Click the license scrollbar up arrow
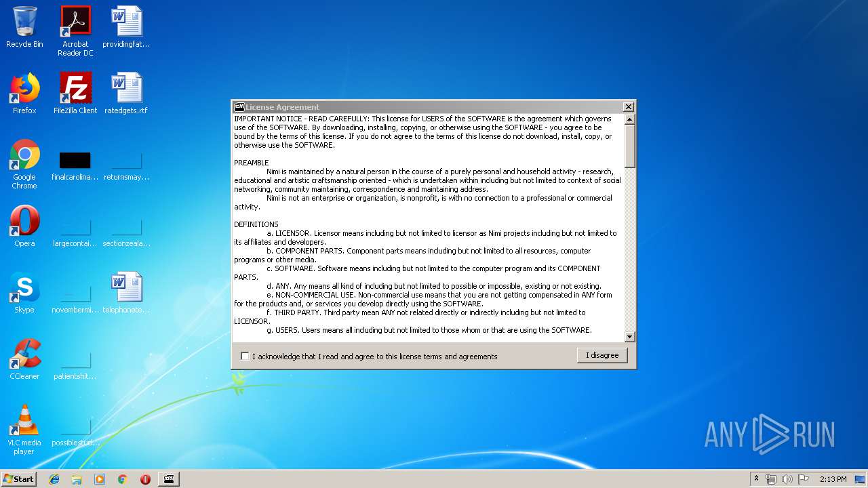Viewport: 868px width, 488px height. 629,119
